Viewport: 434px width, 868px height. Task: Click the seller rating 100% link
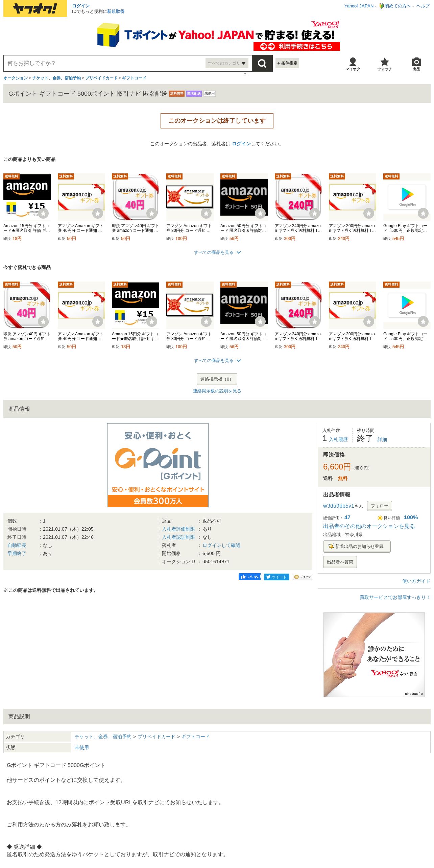pos(411,517)
